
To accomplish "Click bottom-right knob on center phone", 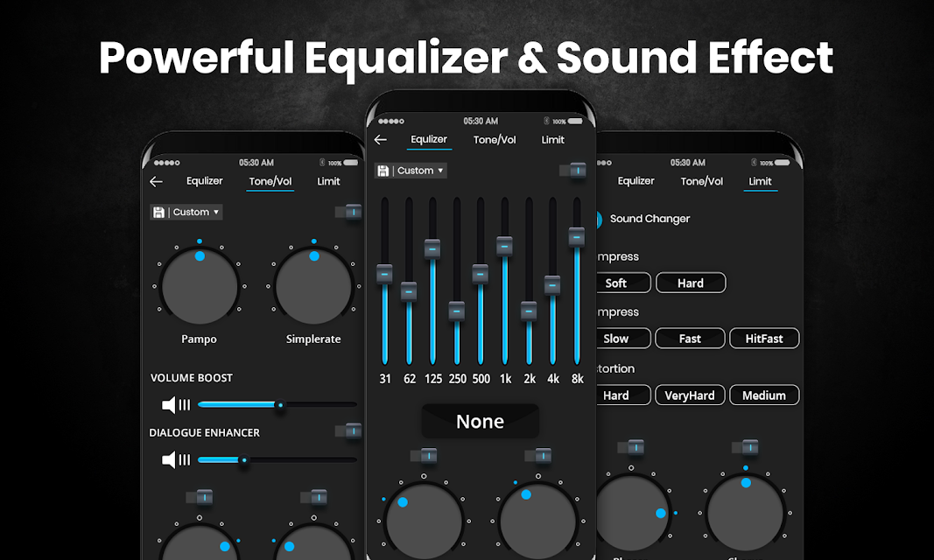I will [537, 521].
